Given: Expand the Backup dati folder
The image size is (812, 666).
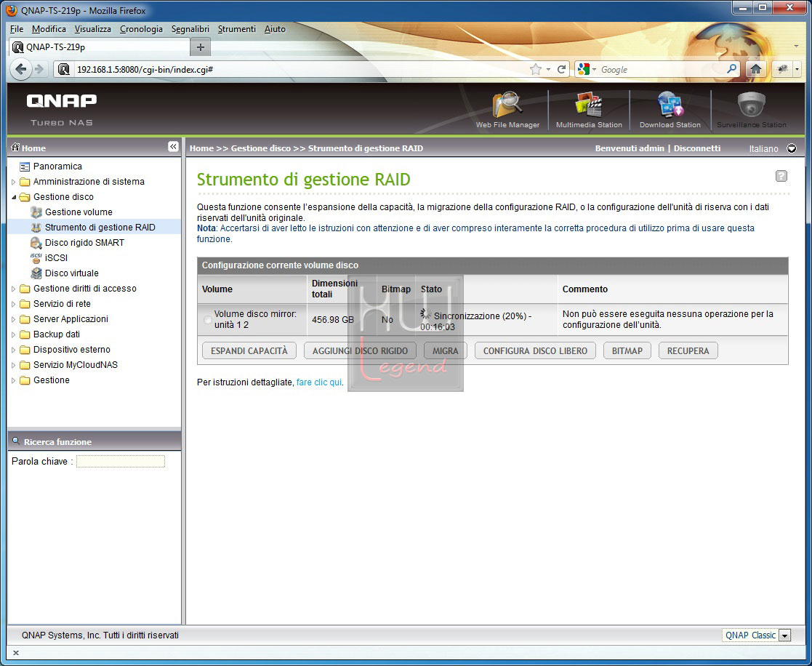Looking at the screenshot, I should 14,334.
